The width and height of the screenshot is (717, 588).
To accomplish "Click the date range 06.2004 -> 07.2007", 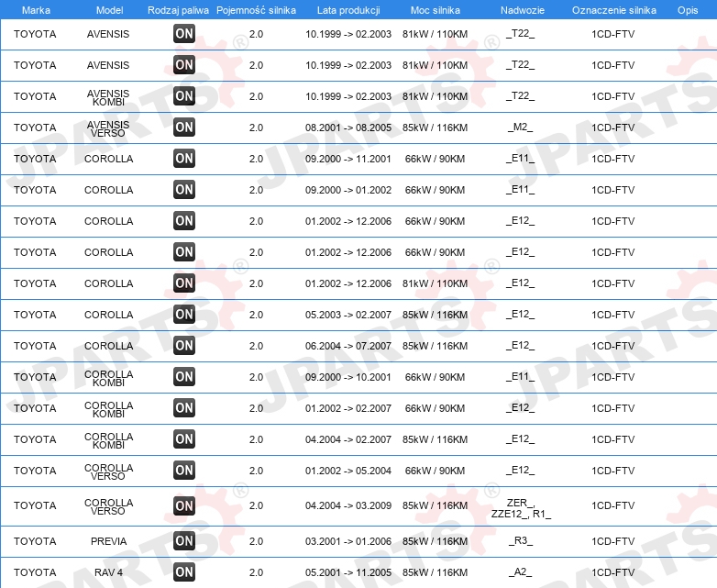I will pyautogui.click(x=348, y=346).
